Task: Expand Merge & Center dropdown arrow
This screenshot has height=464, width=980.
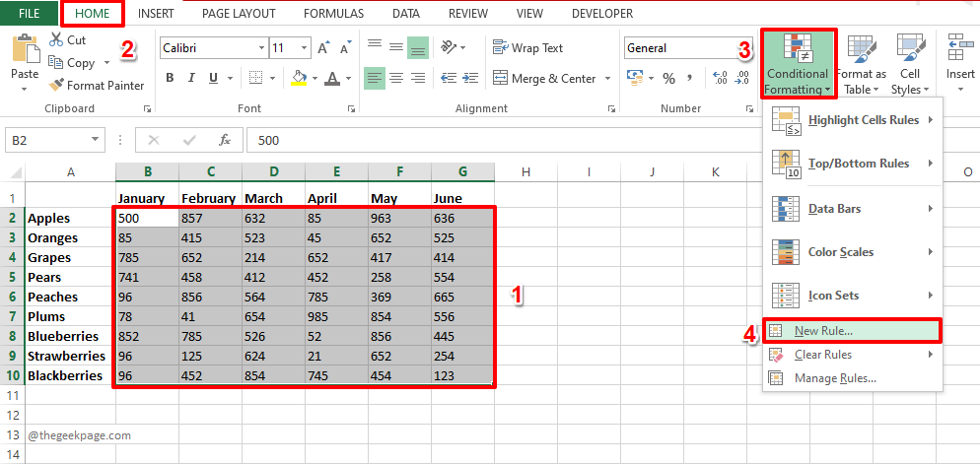Action: tap(607, 79)
